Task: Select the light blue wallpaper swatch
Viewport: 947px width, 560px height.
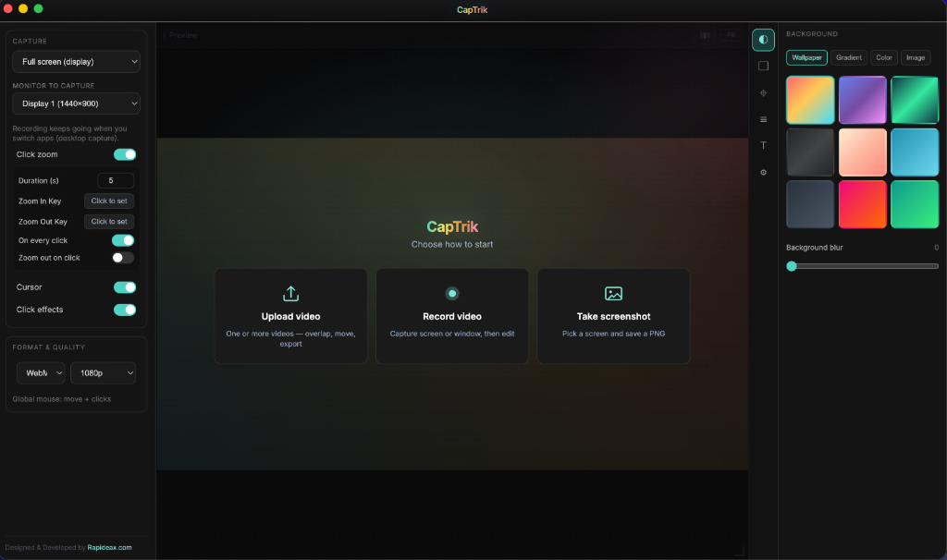Action: pos(915,152)
